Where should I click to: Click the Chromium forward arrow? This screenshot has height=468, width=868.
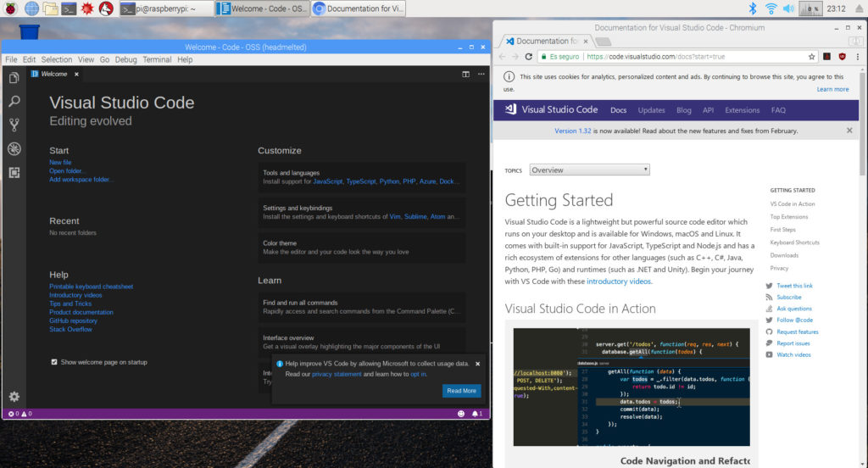click(515, 57)
